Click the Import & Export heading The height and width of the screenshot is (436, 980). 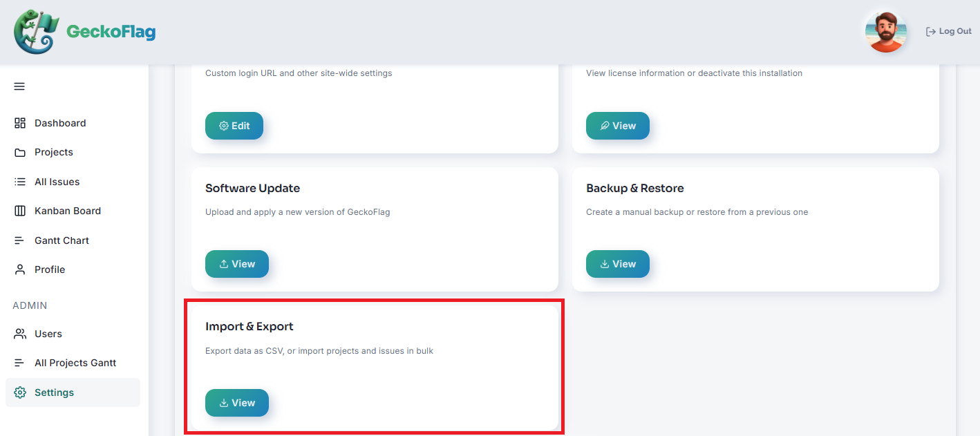[x=249, y=326]
